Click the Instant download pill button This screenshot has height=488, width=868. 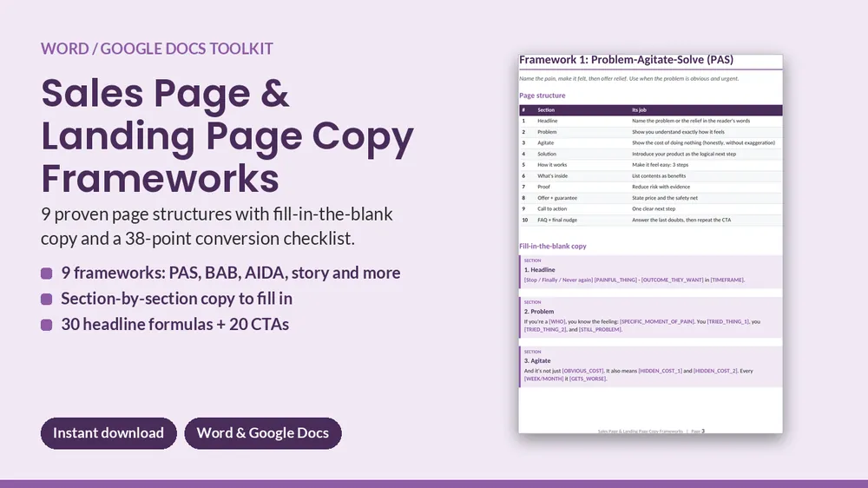pos(108,433)
